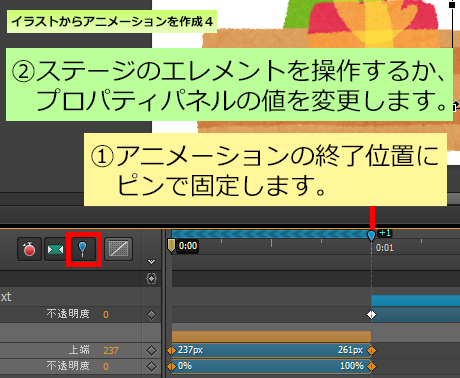
Task: Click the blue pin marker on the timeline ruler
Action: pyautogui.click(x=371, y=235)
